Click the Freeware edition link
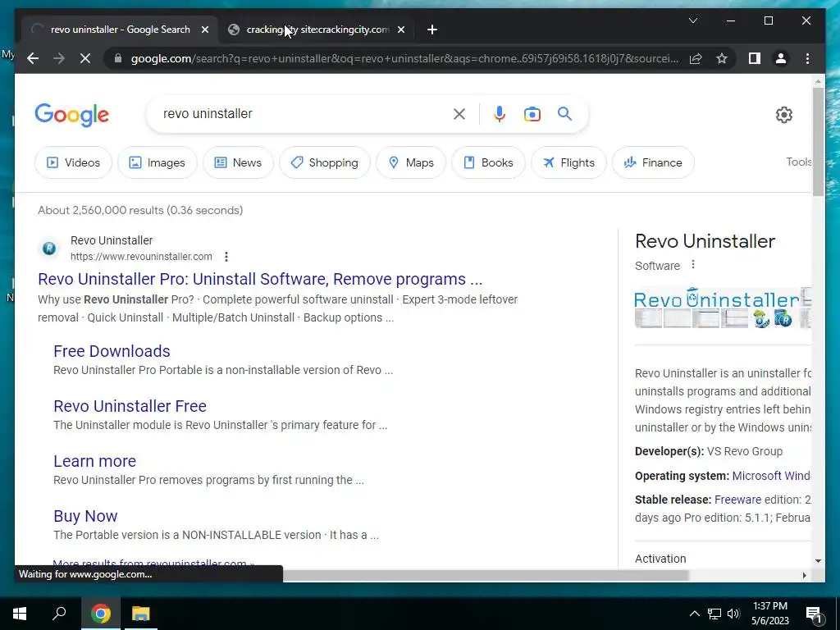The height and width of the screenshot is (630, 840). [737, 500]
